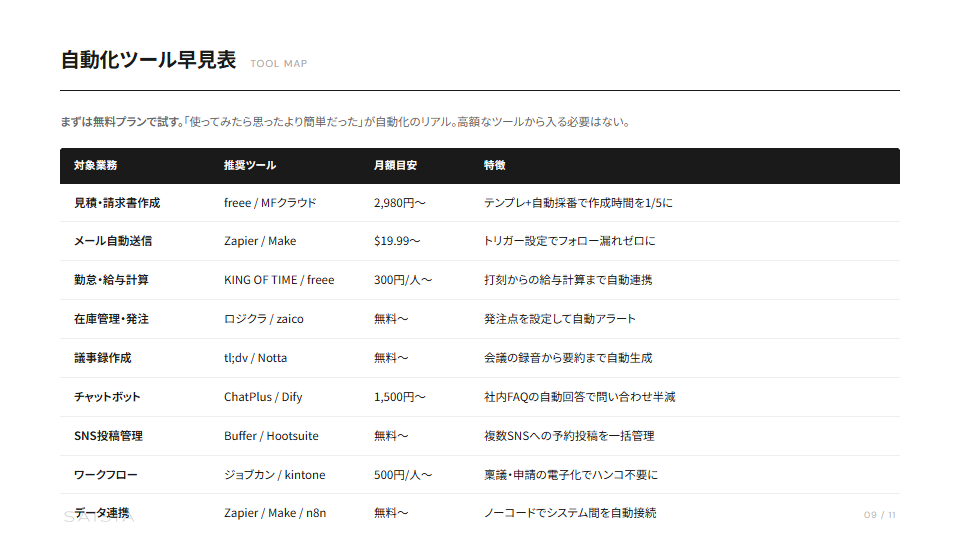Viewport: 960px width, 540px height.
Task: Click the intro sentence starting まずは無料プランで試す
Action: click(345, 122)
